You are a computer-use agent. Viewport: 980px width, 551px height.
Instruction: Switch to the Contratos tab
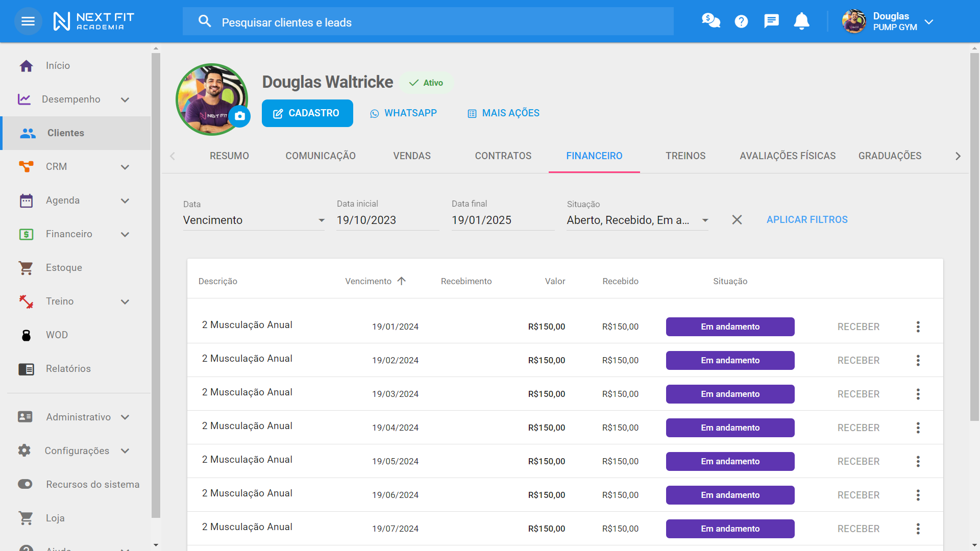coord(503,156)
